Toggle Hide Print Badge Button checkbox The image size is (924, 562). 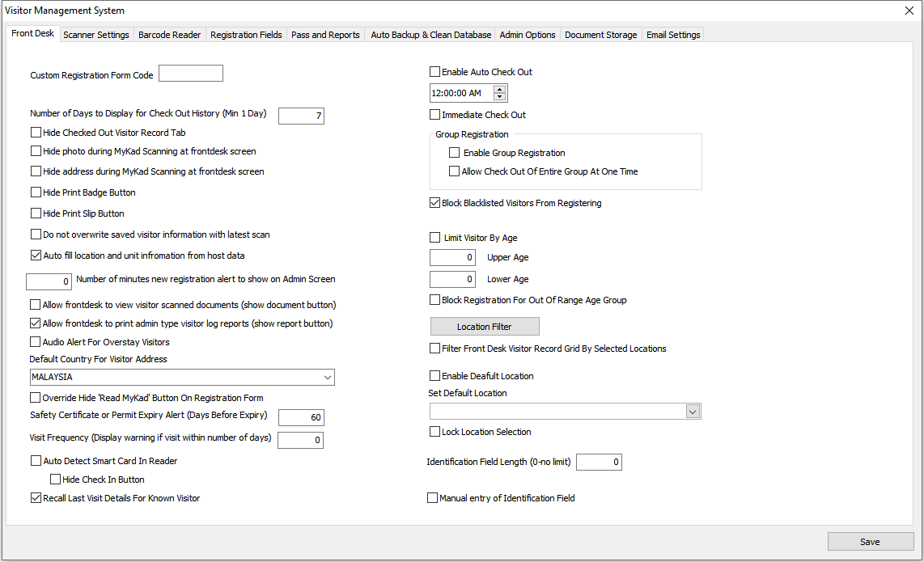coord(36,192)
